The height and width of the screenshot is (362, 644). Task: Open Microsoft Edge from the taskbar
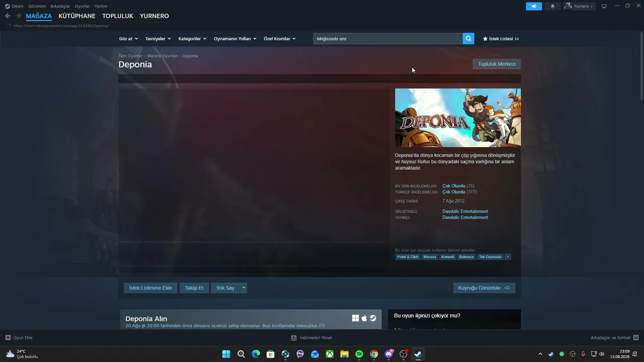click(256, 354)
